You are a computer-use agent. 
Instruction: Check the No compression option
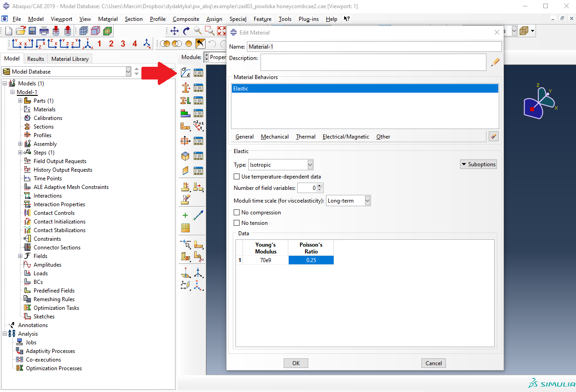[237, 213]
